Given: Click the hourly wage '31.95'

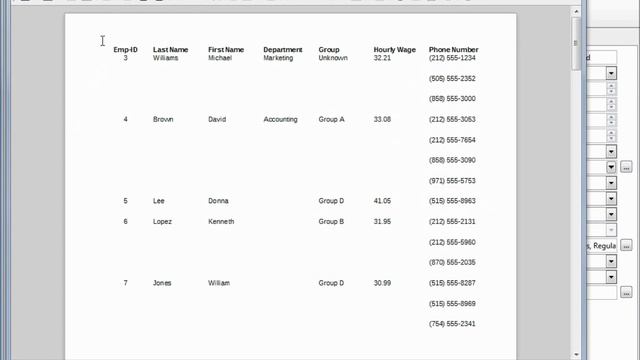Looking at the screenshot, I should [382, 222].
